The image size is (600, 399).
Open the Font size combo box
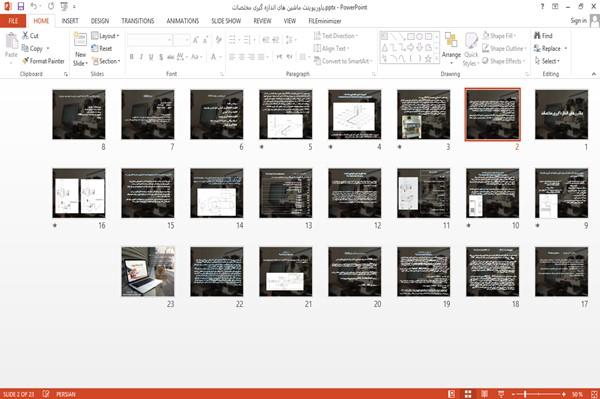pos(182,40)
